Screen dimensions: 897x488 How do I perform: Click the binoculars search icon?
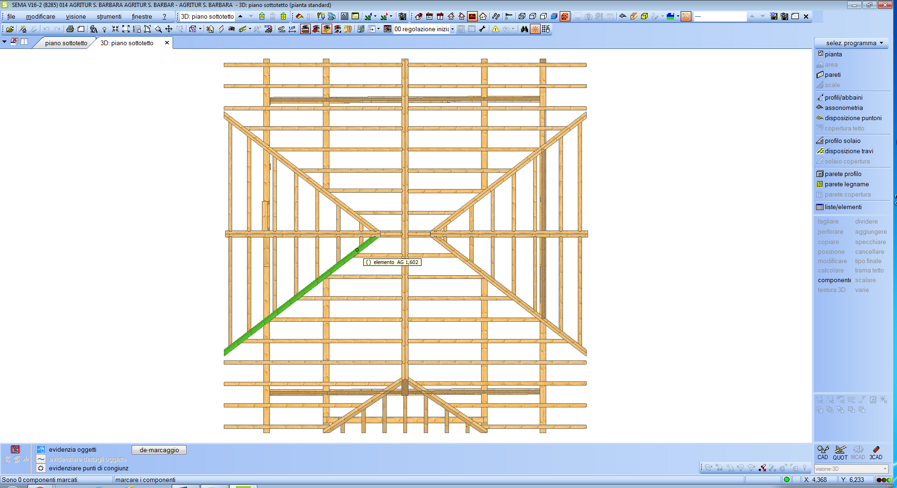point(524,29)
